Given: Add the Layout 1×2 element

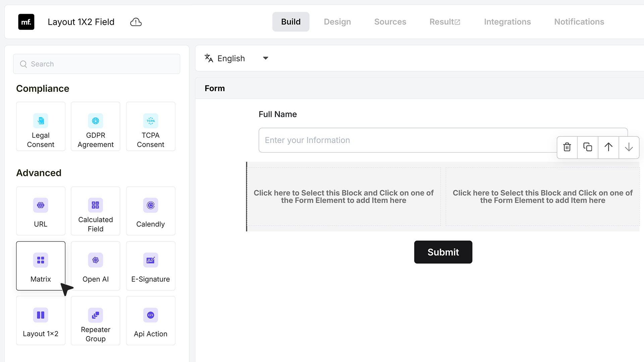Looking at the screenshot, I should 41,320.
